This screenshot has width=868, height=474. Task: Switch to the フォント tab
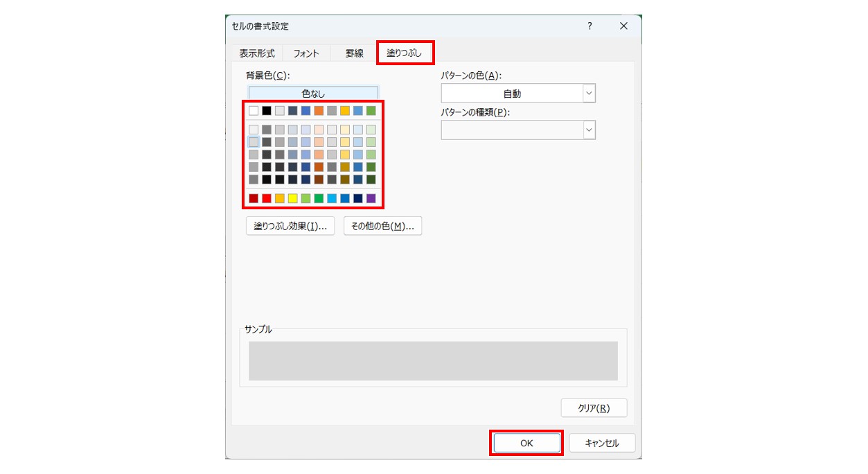click(307, 51)
